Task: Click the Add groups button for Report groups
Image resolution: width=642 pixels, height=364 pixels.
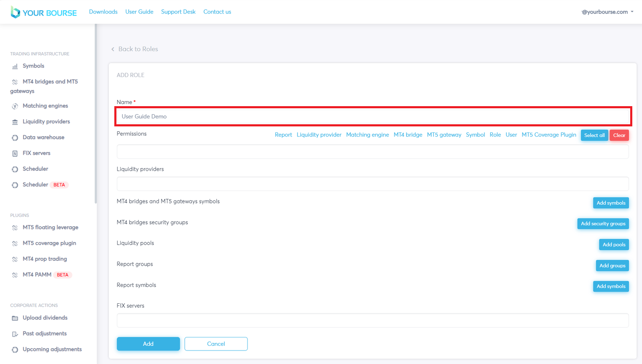Action: (x=612, y=265)
